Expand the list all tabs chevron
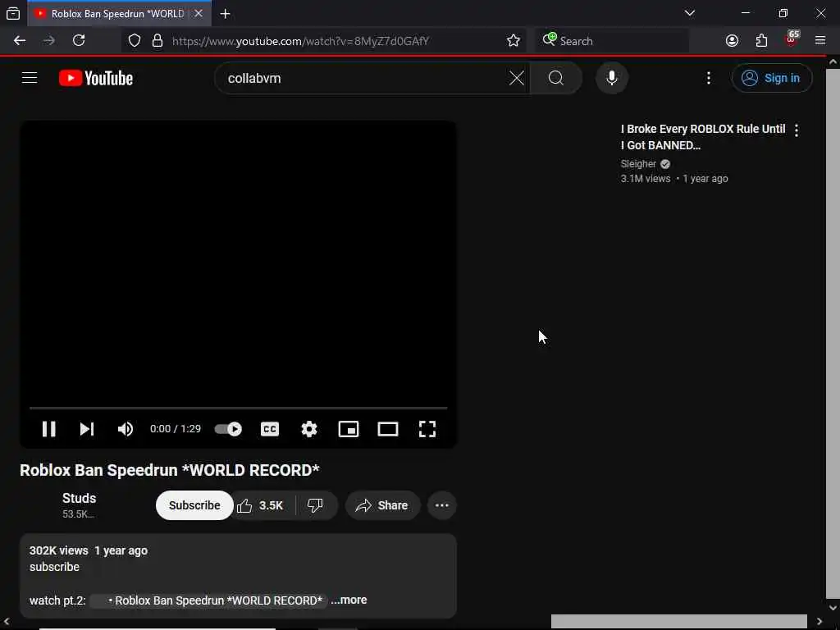 point(689,13)
